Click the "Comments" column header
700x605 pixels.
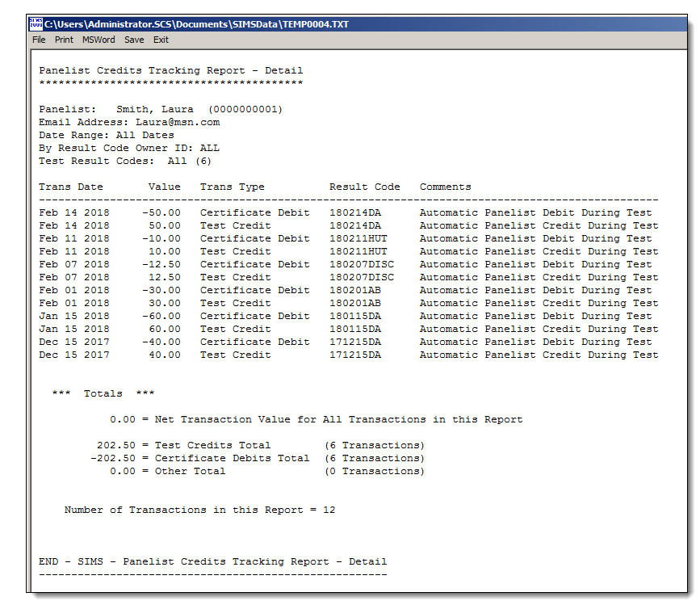coord(446,187)
